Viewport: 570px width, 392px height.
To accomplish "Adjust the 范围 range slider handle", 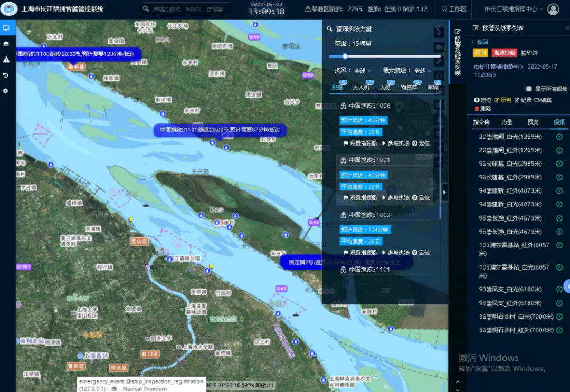I will coord(345,56).
